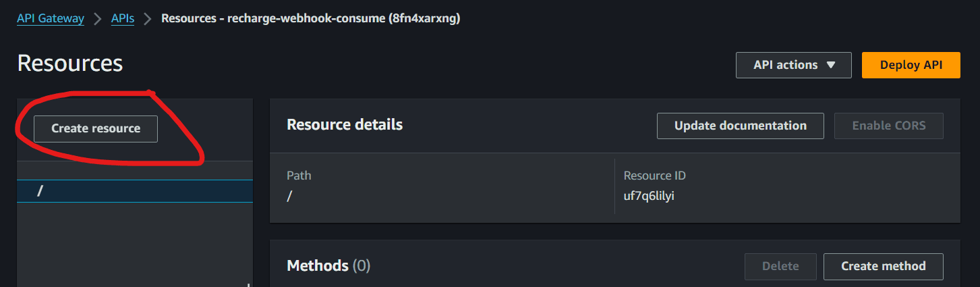
Task: Open the API Gateway breadcrumb link
Action: point(51,18)
